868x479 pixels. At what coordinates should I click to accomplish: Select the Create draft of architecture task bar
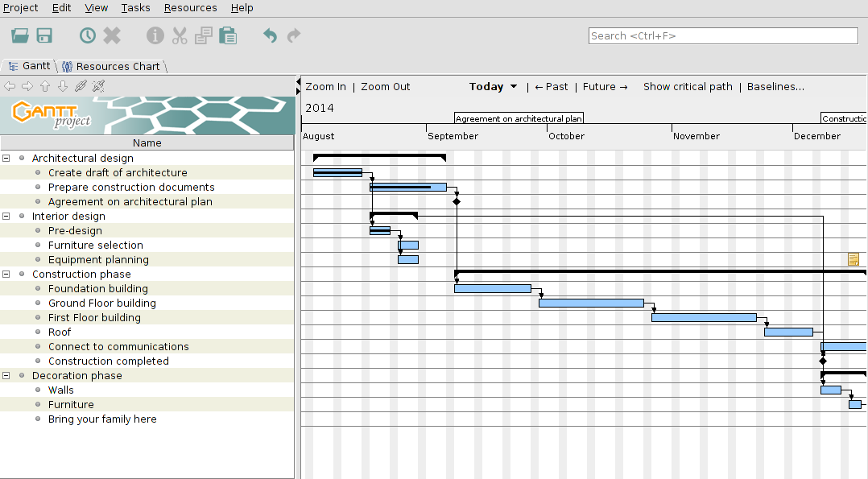coord(337,173)
